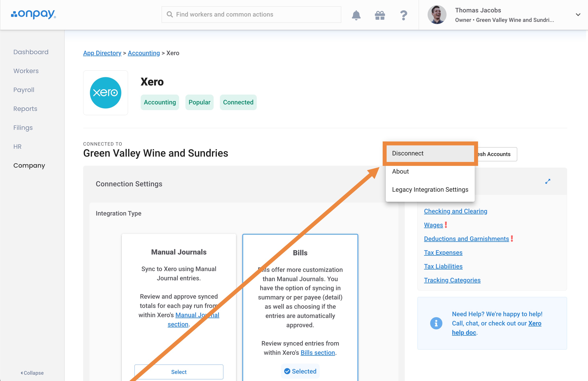
Task: Click the search field for workers and actions
Action: 251,15
